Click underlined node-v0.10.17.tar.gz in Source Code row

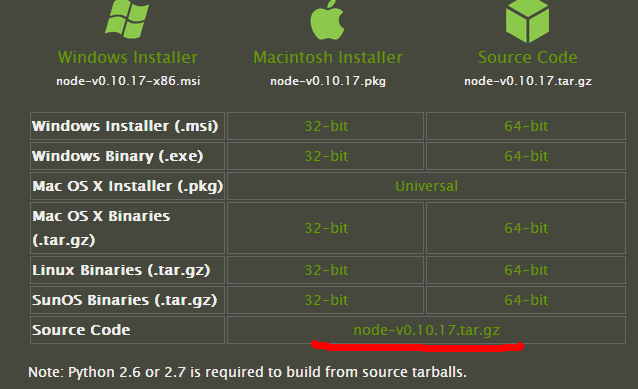pyautogui.click(x=426, y=330)
